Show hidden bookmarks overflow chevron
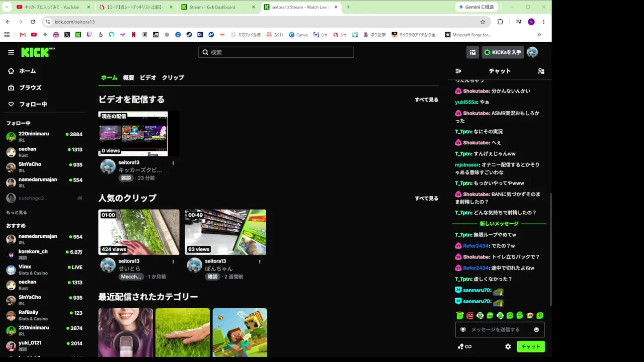This screenshot has width=644, height=362. 539,35
